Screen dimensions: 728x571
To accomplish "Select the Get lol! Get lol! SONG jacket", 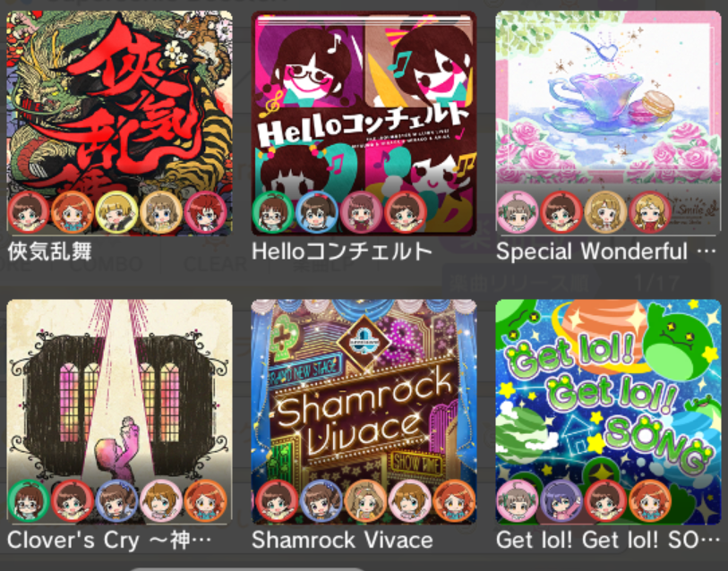I will [608, 412].
